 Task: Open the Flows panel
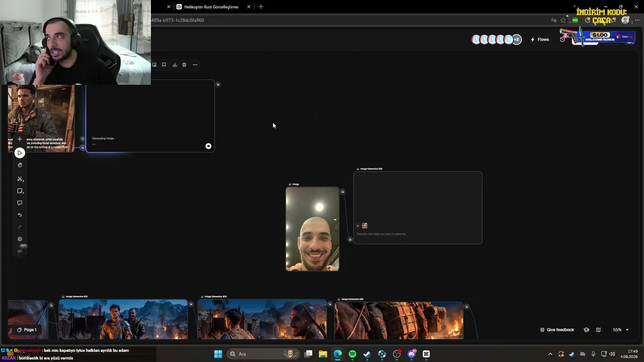coord(539,40)
